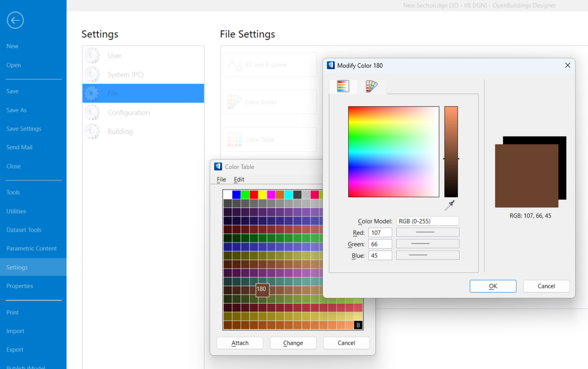Click the back arrow circle icon

click(x=15, y=20)
